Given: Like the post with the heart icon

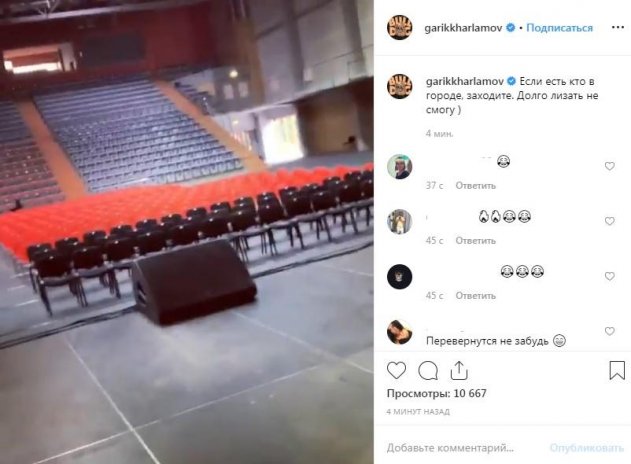Looking at the screenshot, I should [x=396, y=370].
